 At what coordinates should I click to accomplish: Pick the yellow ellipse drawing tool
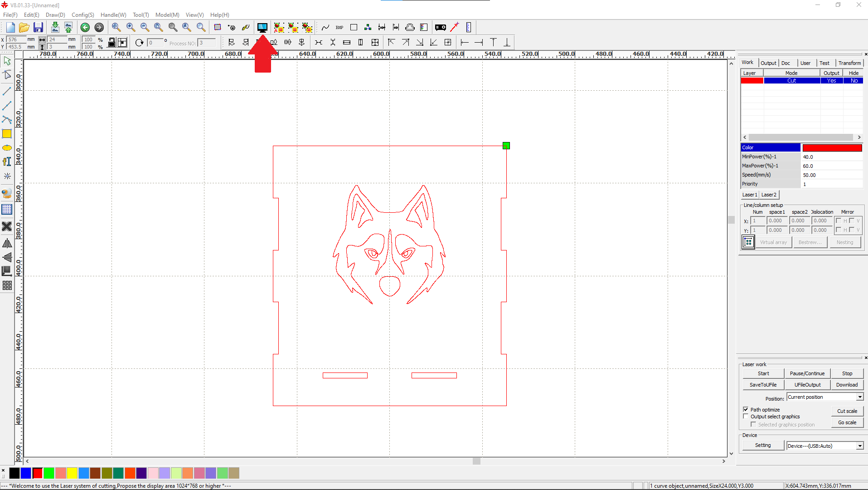click(7, 148)
